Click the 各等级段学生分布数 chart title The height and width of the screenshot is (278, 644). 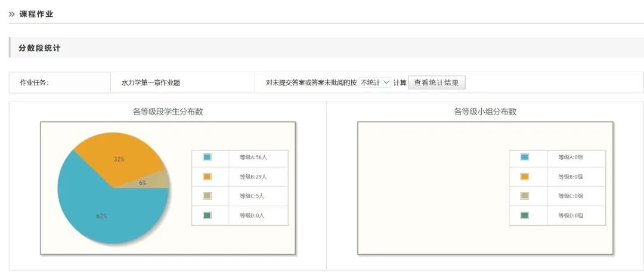[x=168, y=112]
